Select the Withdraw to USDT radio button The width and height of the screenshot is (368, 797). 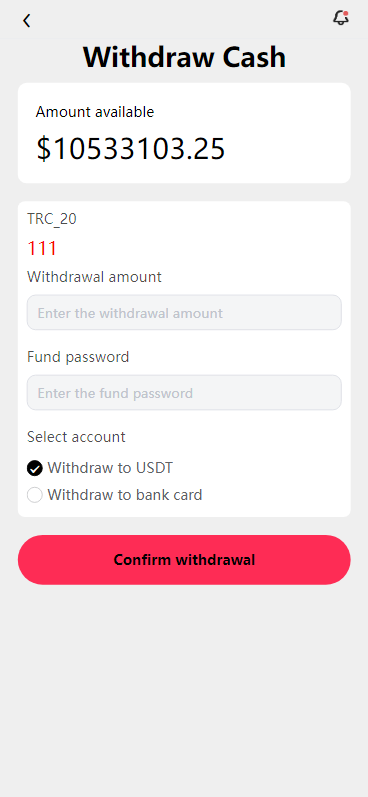coord(35,468)
